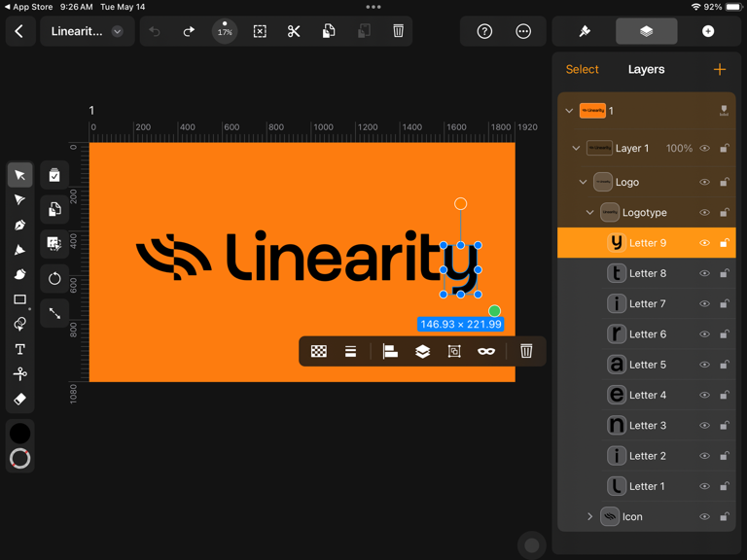
Task: Redo the last action
Action: click(x=189, y=31)
